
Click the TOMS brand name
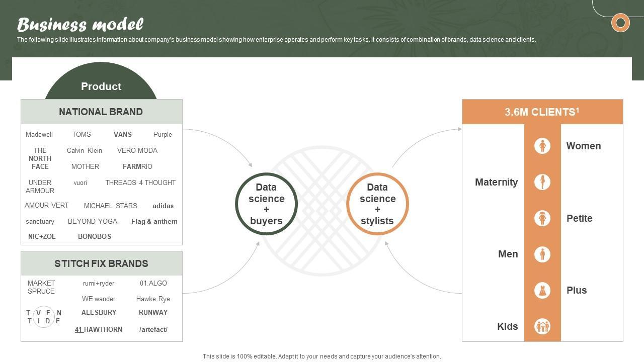coord(82,134)
